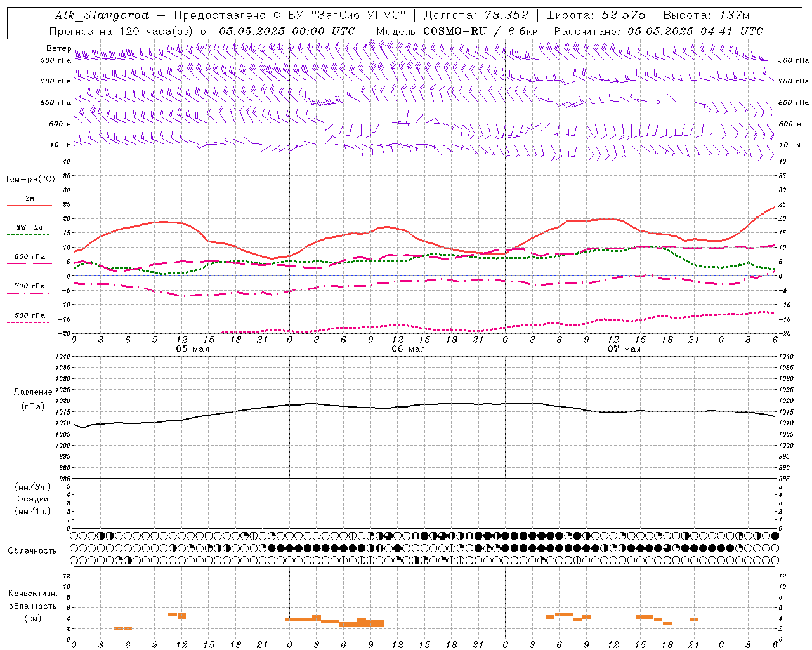The image size is (812, 650).
Task: Click the 500 м wind level label on the left
Action: coord(60,124)
